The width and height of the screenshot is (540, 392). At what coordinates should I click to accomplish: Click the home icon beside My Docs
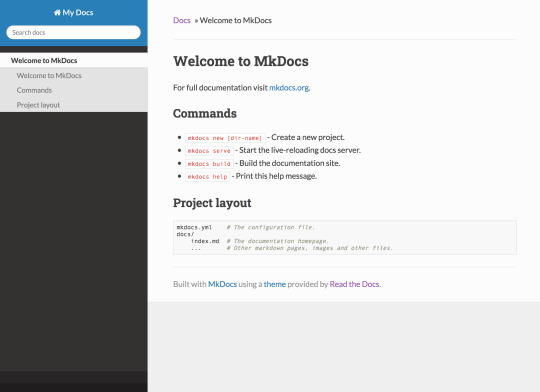(x=57, y=13)
